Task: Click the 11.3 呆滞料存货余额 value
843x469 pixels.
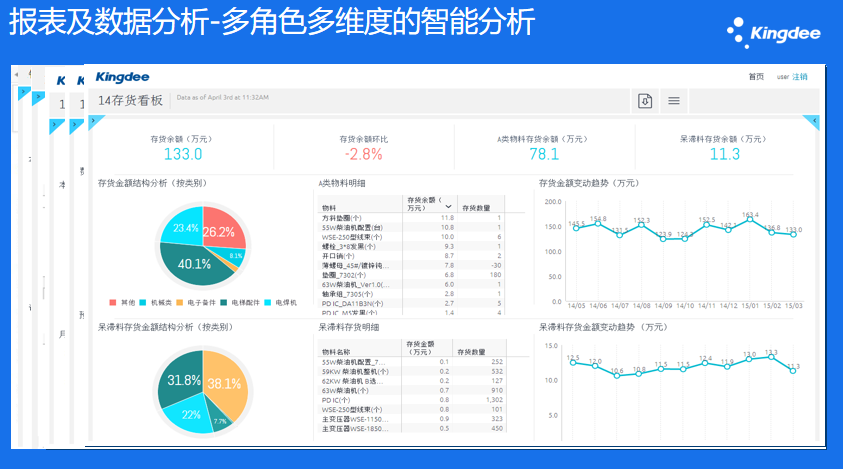Action: pyautogui.click(x=725, y=154)
